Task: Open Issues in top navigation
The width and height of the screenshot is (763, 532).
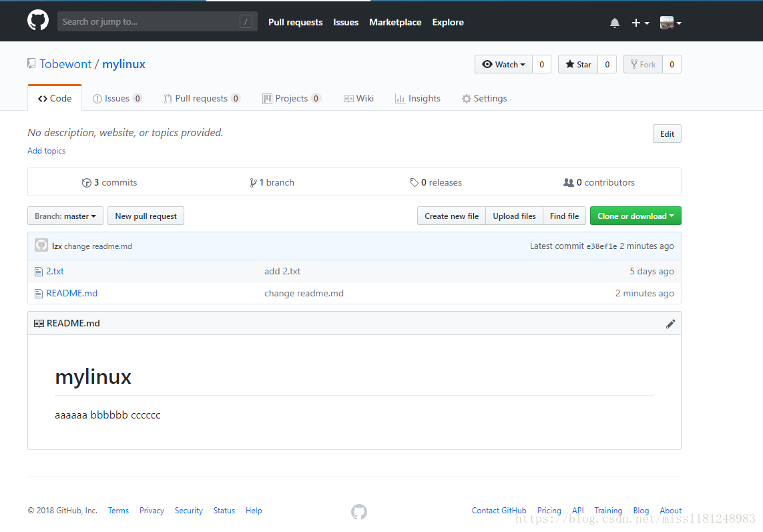Action: coord(346,23)
